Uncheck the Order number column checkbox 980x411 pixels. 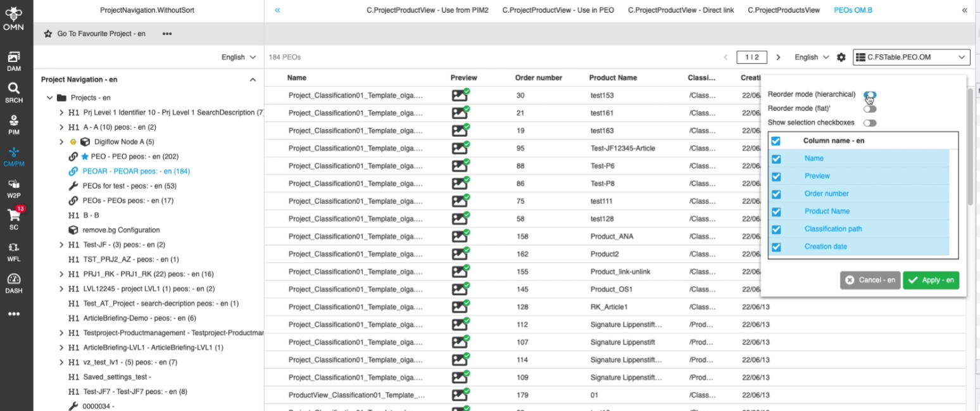(776, 194)
